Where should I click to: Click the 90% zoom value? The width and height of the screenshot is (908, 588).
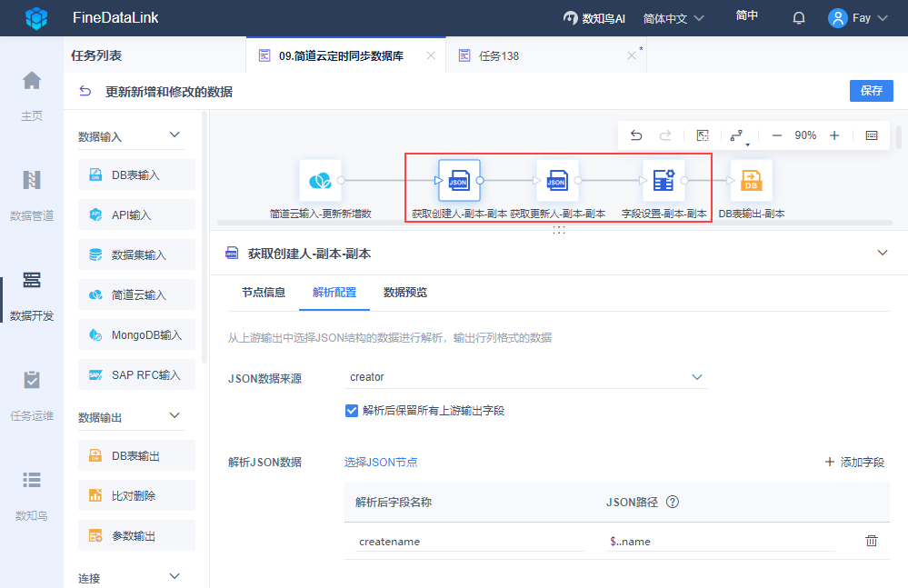(805, 135)
